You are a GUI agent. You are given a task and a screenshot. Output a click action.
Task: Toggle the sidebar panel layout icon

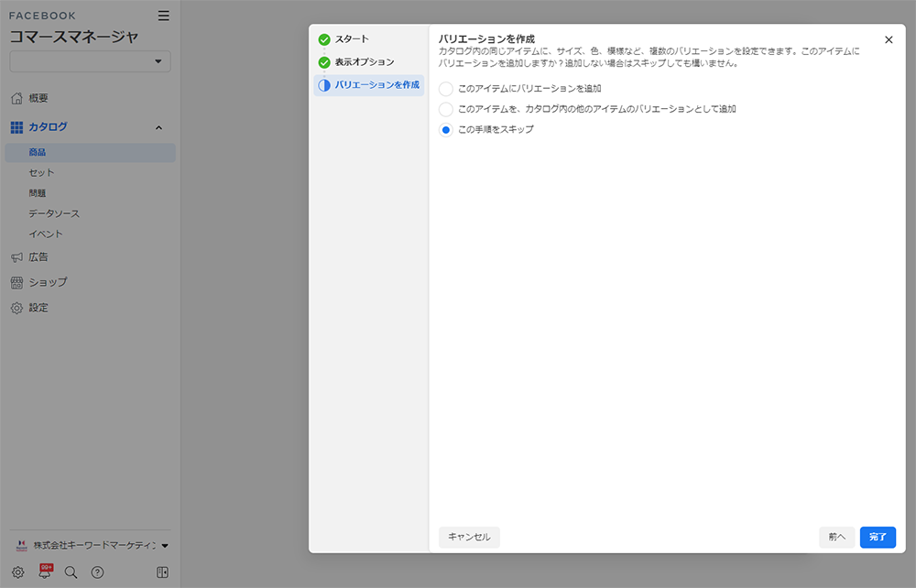pos(162,572)
